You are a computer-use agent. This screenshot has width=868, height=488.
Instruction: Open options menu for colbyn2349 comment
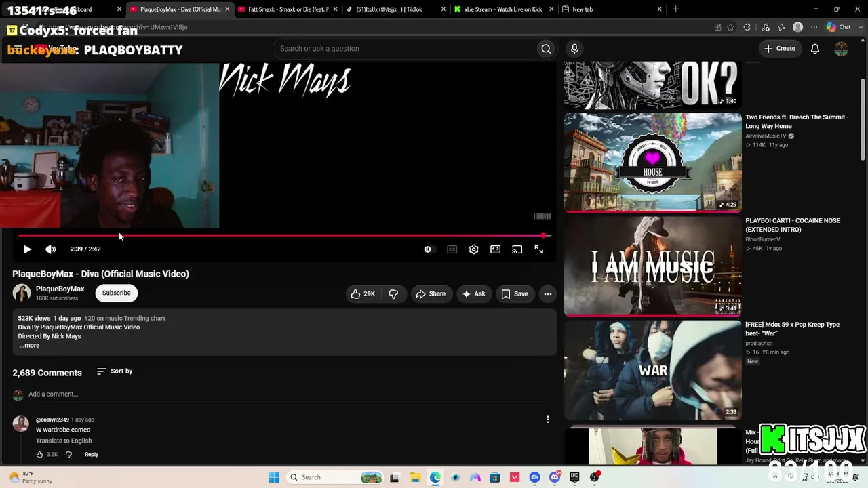pos(548,420)
